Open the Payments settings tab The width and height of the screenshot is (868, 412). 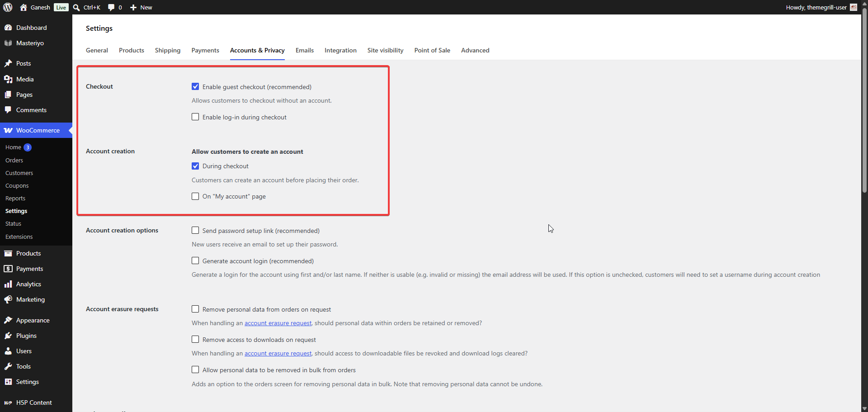(x=205, y=50)
